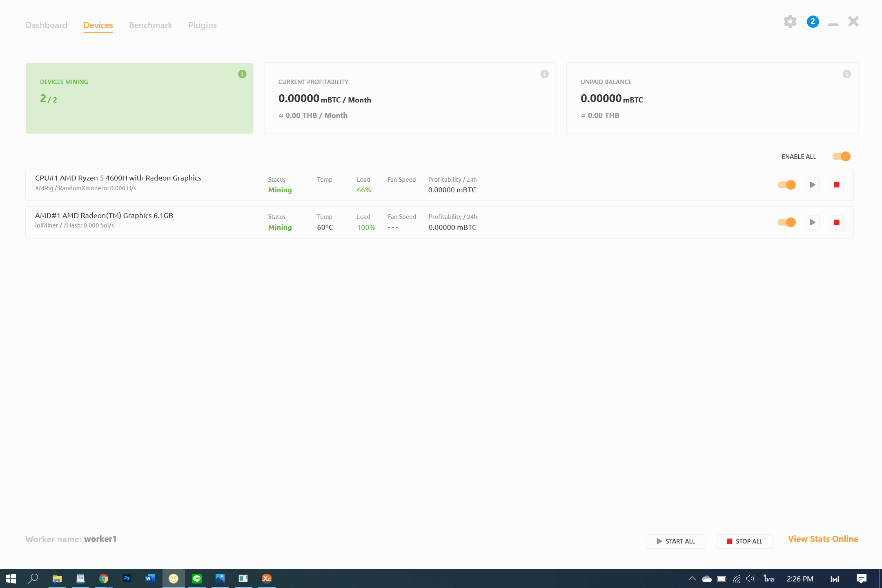Screen dimensions: 882x588
Task: Open Windows taskbar search
Action: tap(33, 579)
